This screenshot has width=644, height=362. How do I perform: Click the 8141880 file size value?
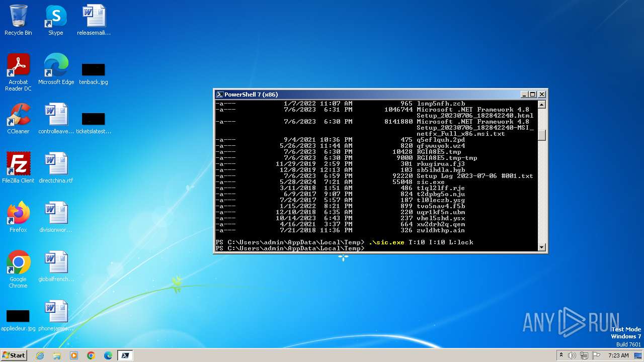coord(398,122)
